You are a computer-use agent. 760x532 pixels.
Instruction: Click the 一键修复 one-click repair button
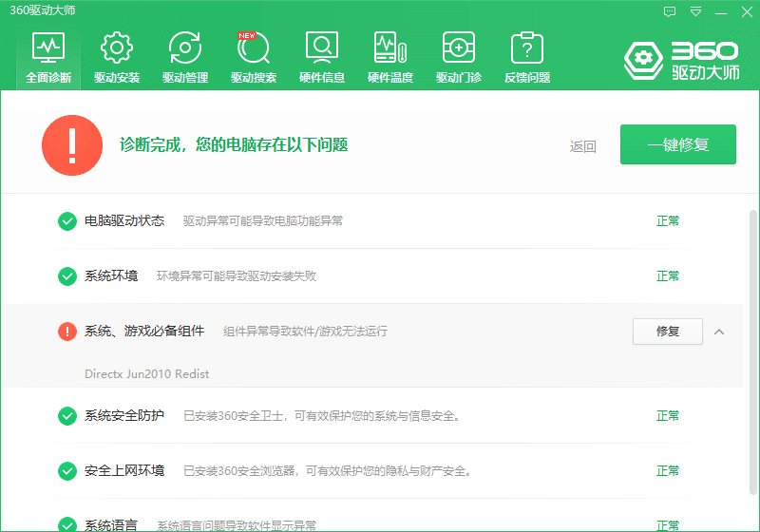pos(677,144)
